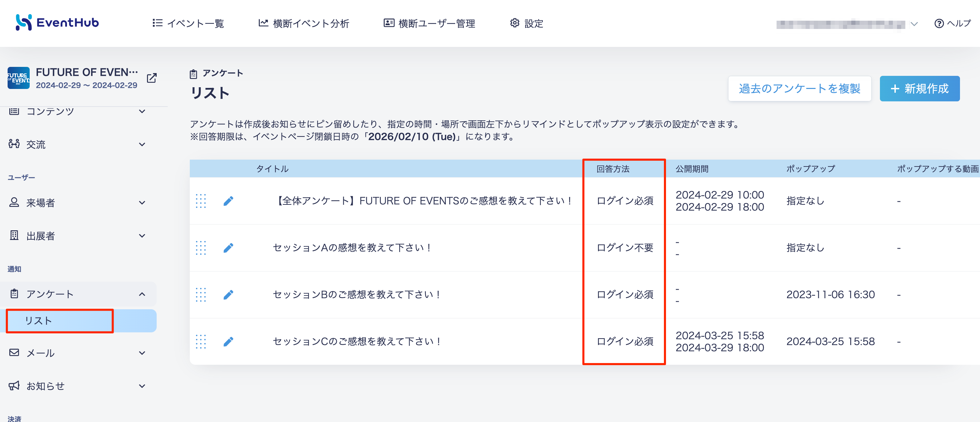Open 設定 from the top navigation
Image resolution: width=980 pixels, height=422 pixels.
click(x=527, y=23)
